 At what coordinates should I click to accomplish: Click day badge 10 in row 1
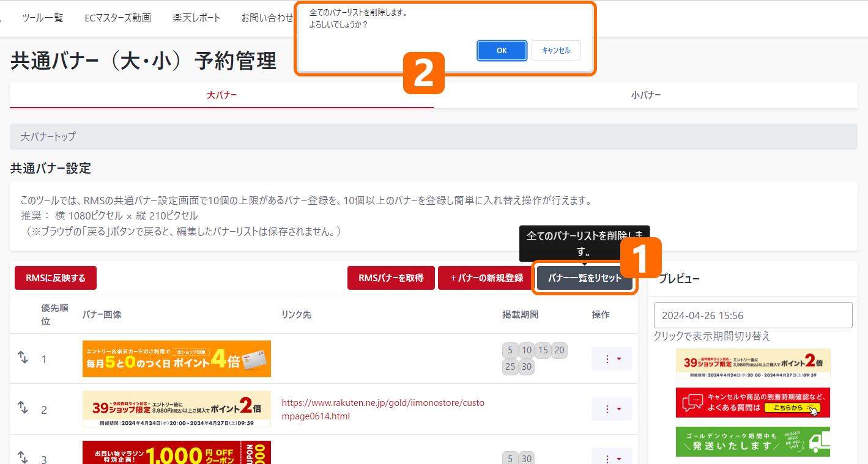pos(527,350)
